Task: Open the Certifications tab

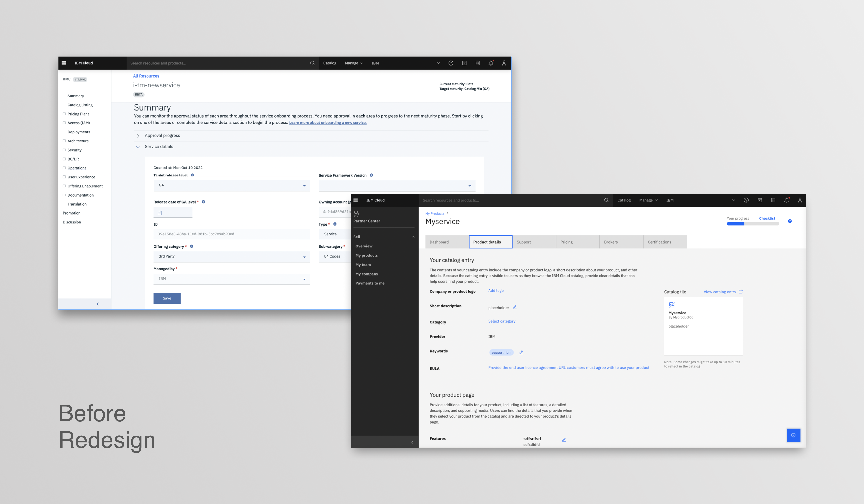Action: click(x=665, y=242)
